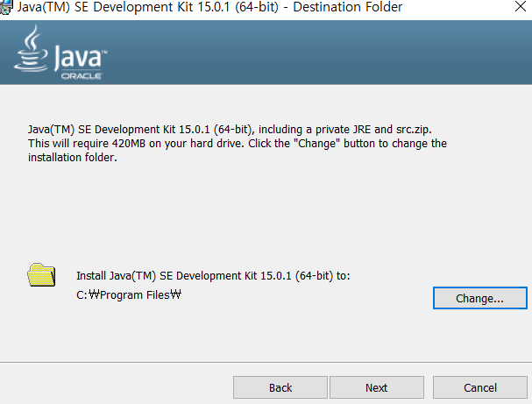
Task: Cancel the Java installation
Action: tap(479, 387)
